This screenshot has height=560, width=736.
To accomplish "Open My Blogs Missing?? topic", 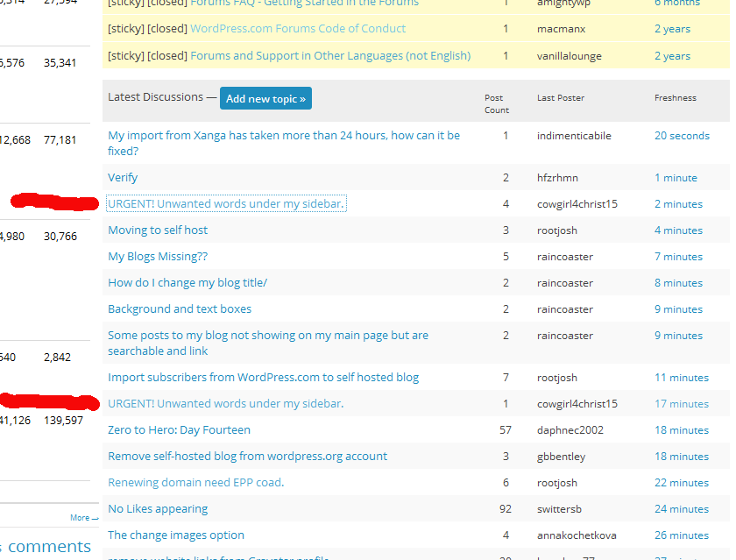I will click(158, 257).
